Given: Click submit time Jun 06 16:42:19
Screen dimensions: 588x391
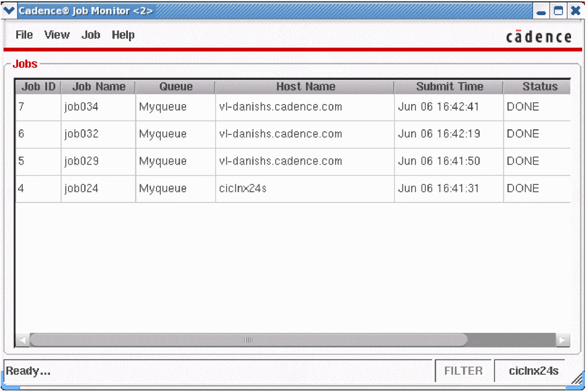Looking at the screenshot, I should (x=449, y=134).
